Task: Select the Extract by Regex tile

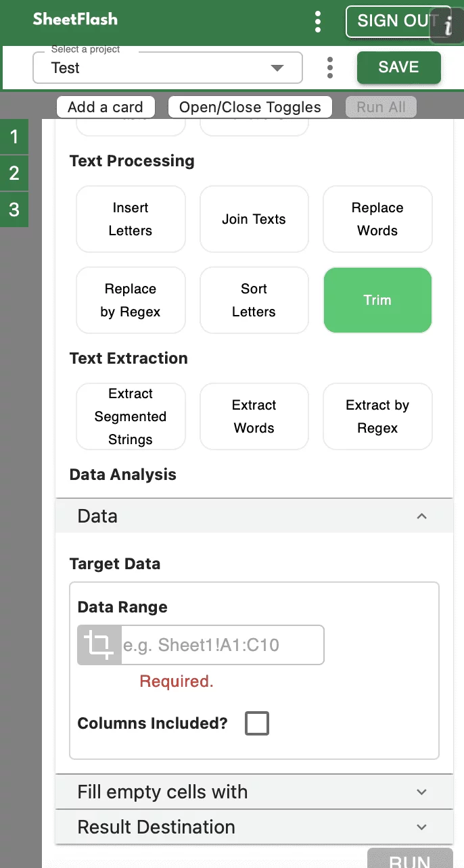Action: point(377,416)
